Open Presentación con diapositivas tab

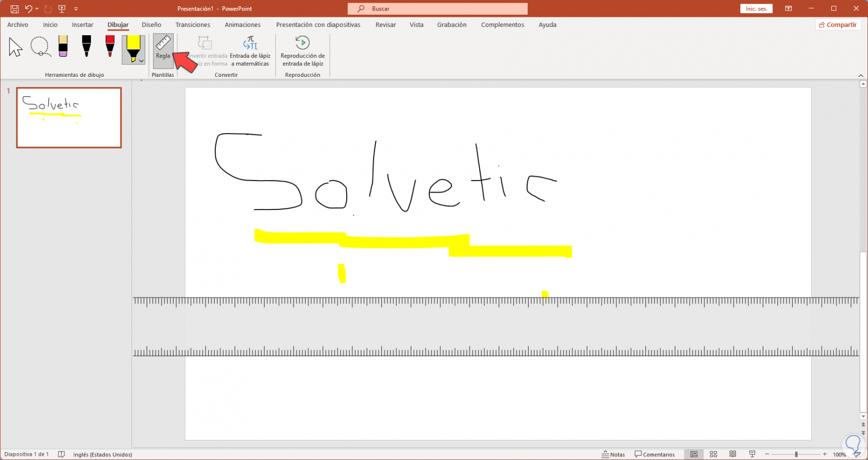[x=318, y=25]
